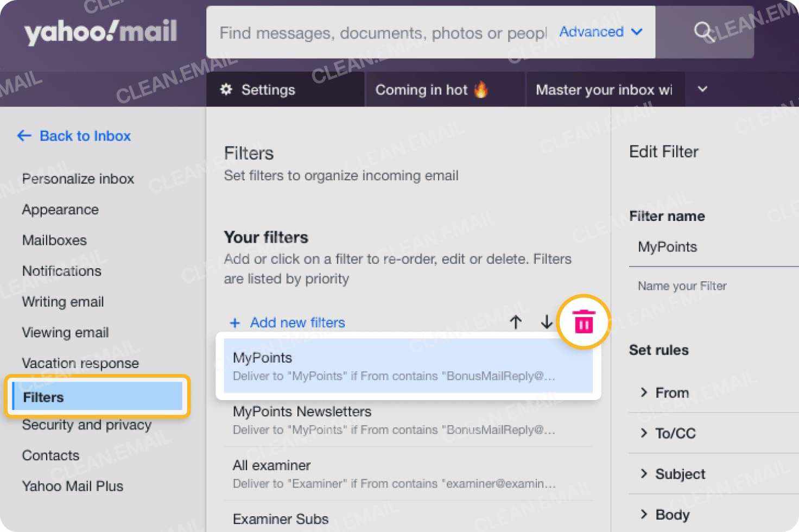Open Security and privacy settings
The height and width of the screenshot is (532, 799).
click(87, 425)
